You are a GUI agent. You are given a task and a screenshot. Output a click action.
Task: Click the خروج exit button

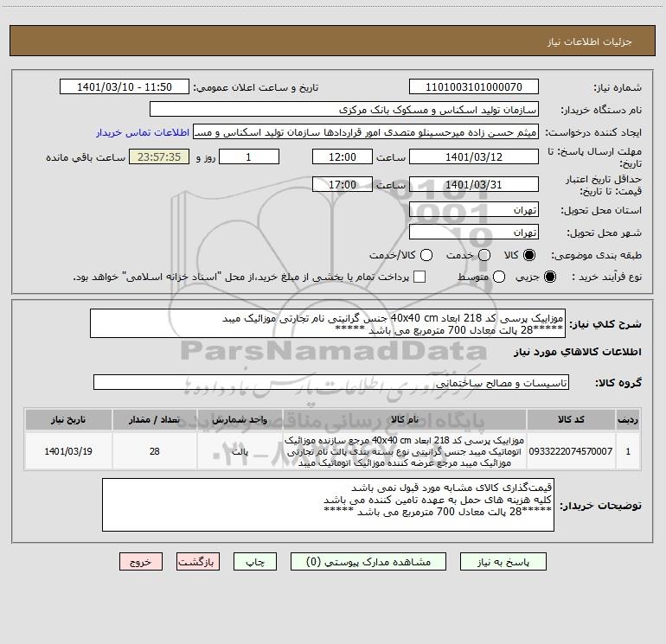[x=141, y=562]
